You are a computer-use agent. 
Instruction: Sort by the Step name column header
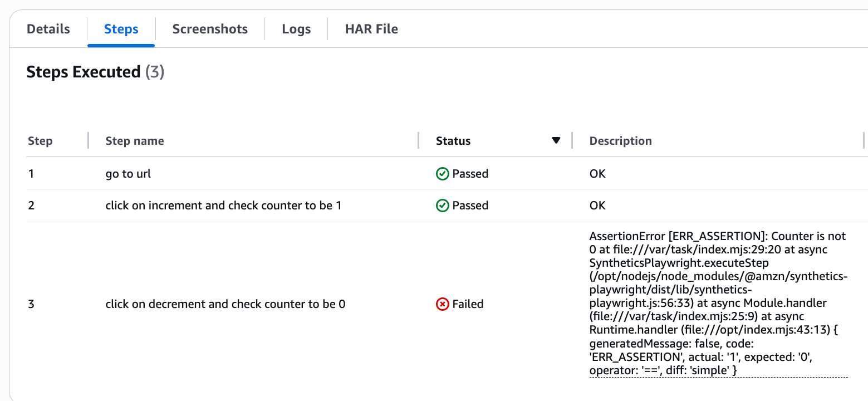pyautogui.click(x=135, y=141)
